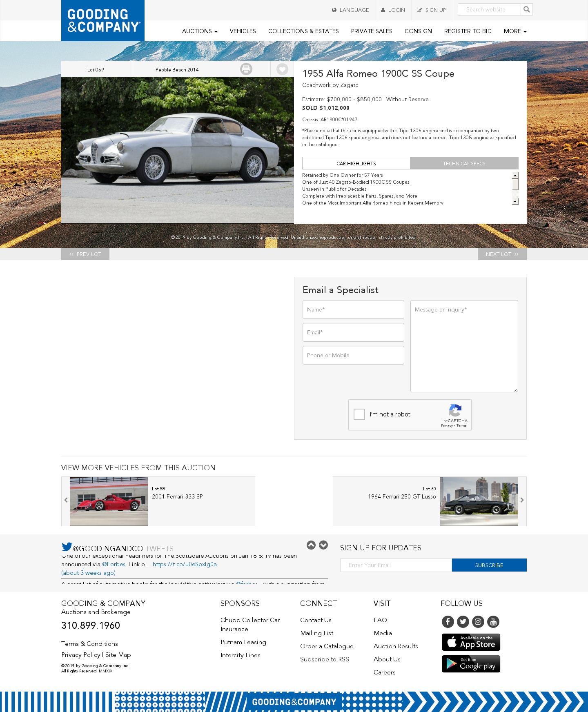Open Gooding Twitter page icon
The height and width of the screenshot is (712, 588).
click(463, 622)
